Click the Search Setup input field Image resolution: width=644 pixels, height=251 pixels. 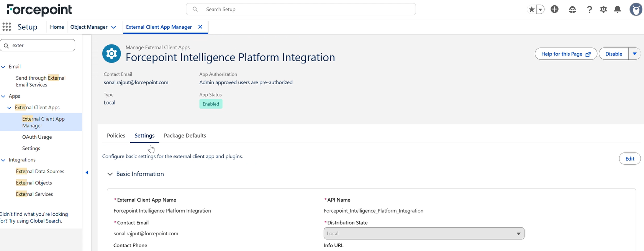tap(301, 9)
